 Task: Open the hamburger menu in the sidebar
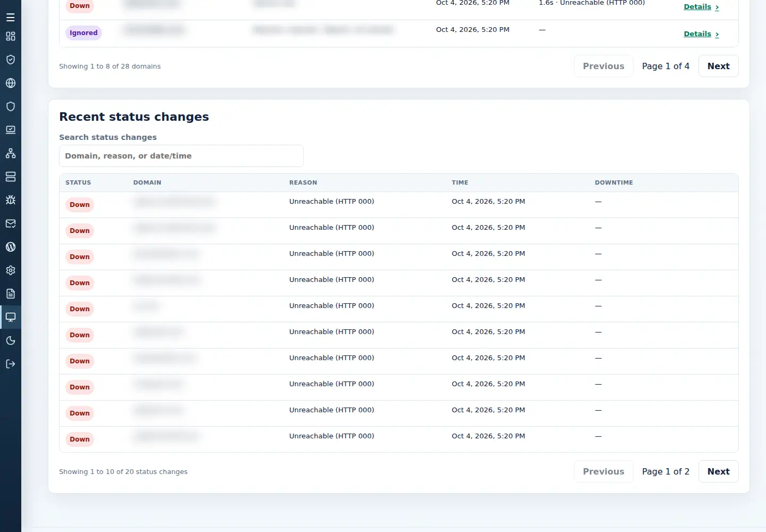pyautogui.click(x=11, y=18)
